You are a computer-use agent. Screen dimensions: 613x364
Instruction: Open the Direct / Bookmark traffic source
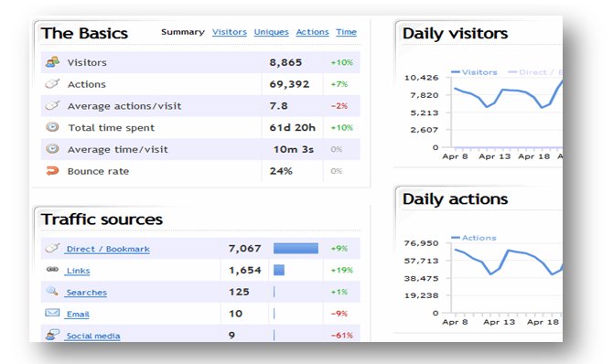pos(108,249)
